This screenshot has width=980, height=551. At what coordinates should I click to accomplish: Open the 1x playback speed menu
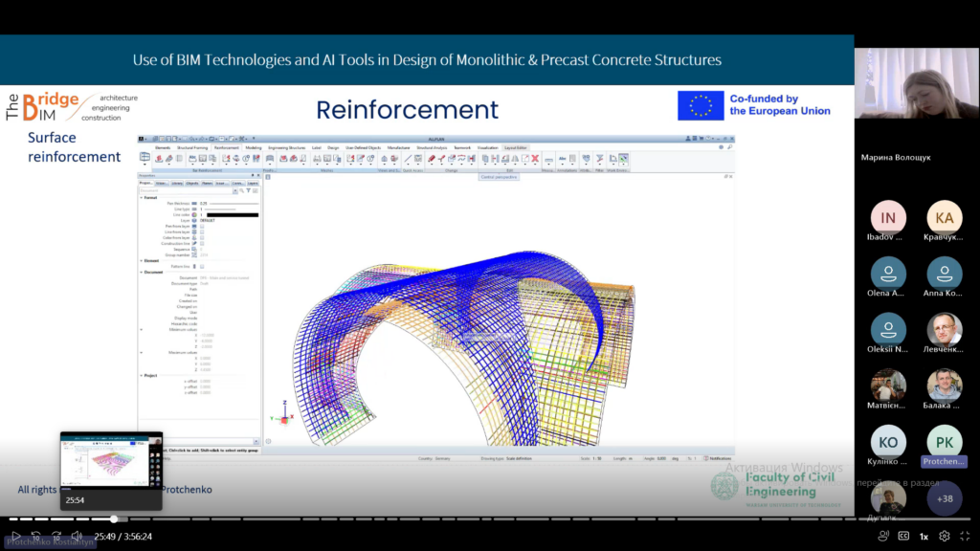(924, 537)
